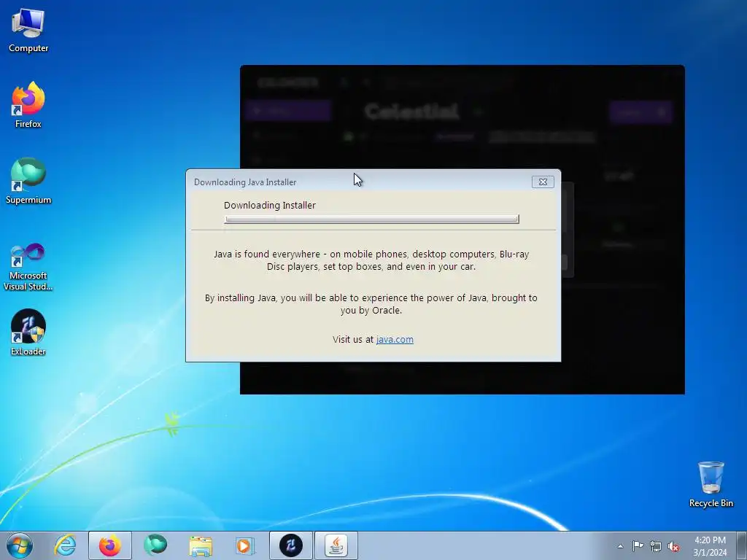This screenshot has height=560, width=747.
Task: Click the purple left button in ExLoader window
Action: coord(288,111)
